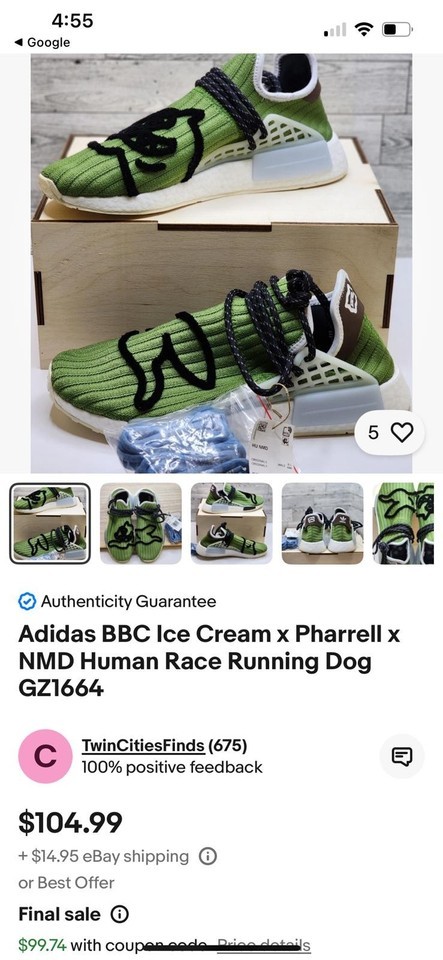The height and width of the screenshot is (960, 443).
Task: Tap the Final sale info icon
Action: (119, 915)
